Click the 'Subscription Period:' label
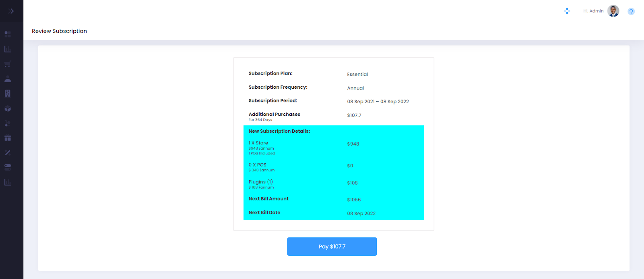Image resolution: width=644 pixels, height=279 pixels. click(x=273, y=100)
